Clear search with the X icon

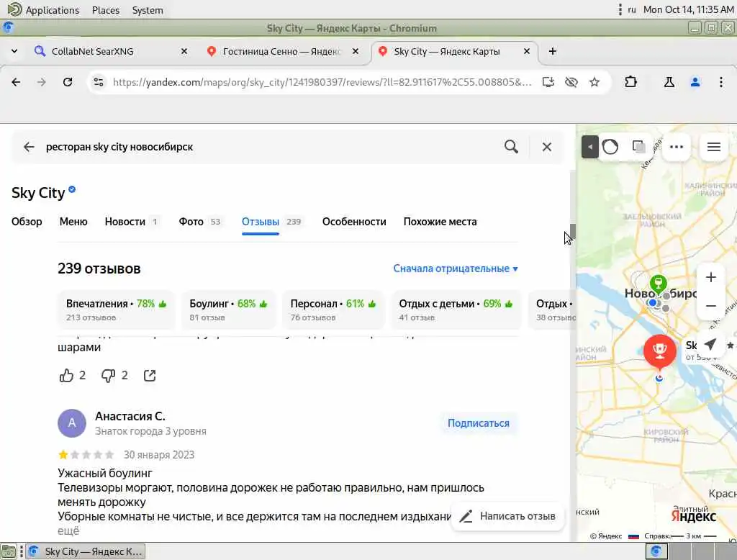coord(547,147)
